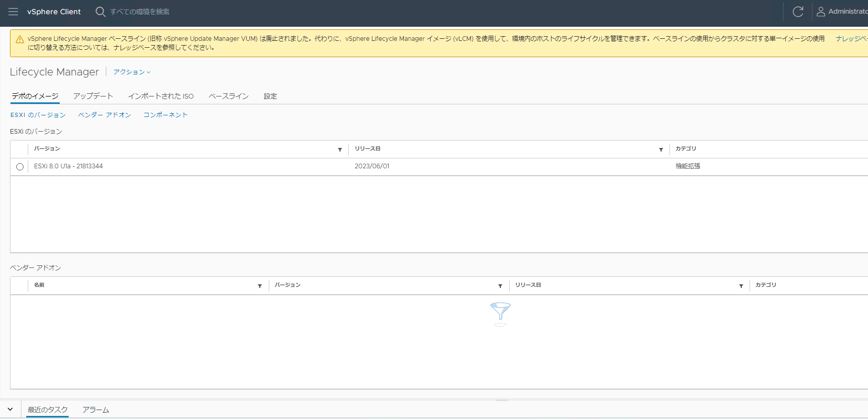Click the warning icon in banner

[x=20, y=39]
